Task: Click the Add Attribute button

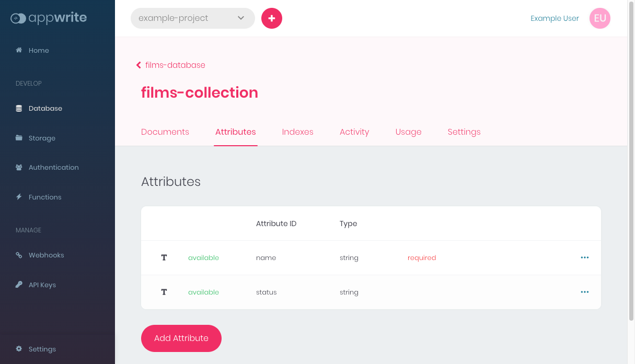Action: [x=181, y=338]
